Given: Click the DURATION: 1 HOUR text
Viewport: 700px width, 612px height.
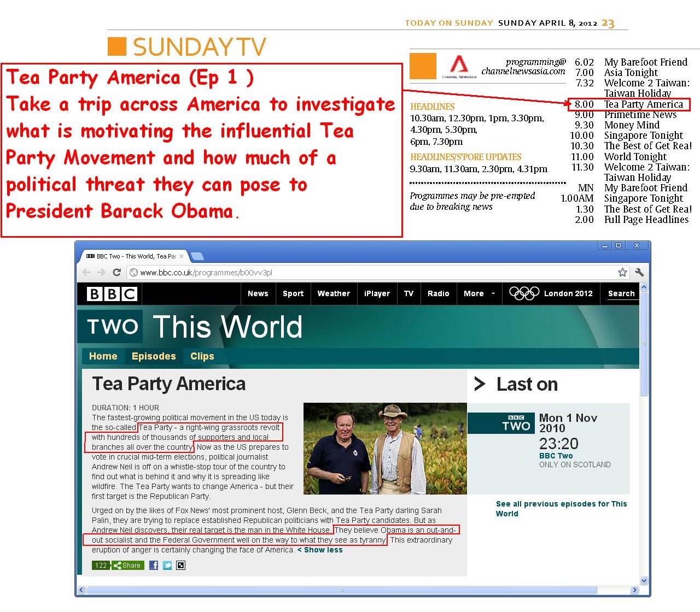Looking at the screenshot, I should [x=125, y=408].
